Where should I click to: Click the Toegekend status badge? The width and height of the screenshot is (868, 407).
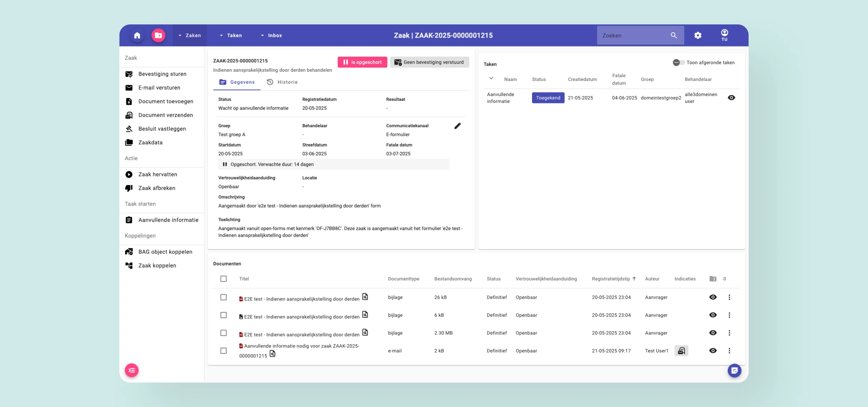(548, 98)
